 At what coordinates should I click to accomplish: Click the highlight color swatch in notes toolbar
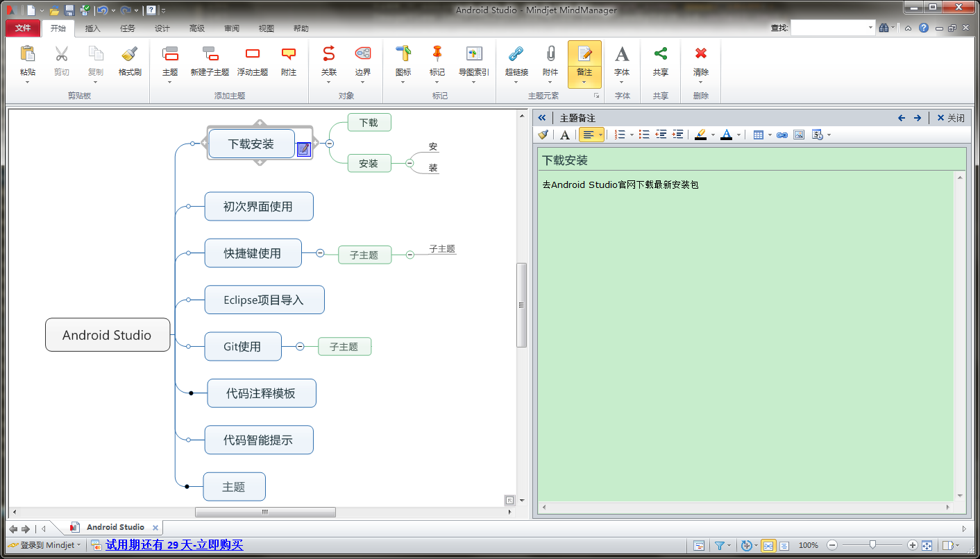701,135
